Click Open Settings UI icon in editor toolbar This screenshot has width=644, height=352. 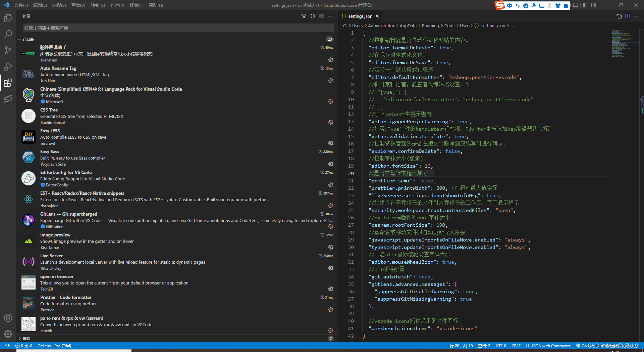[619, 16]
